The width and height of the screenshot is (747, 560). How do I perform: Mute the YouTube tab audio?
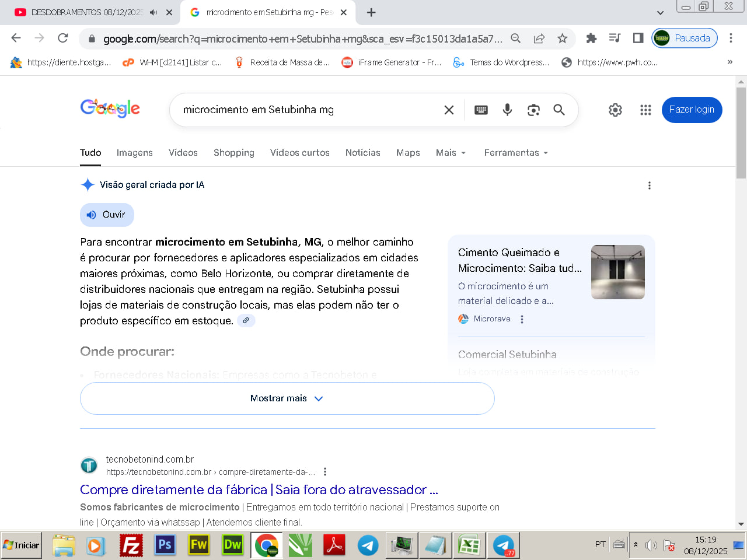coord(153,12)
